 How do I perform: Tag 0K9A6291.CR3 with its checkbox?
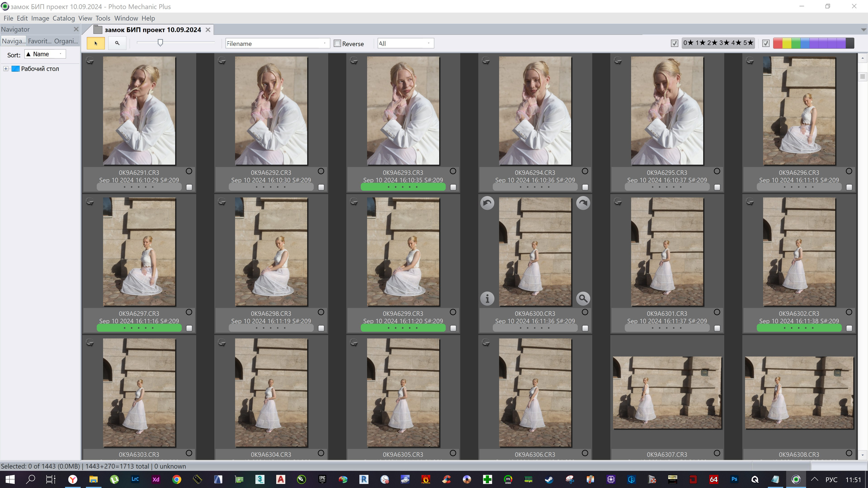(x=189, y=187)
